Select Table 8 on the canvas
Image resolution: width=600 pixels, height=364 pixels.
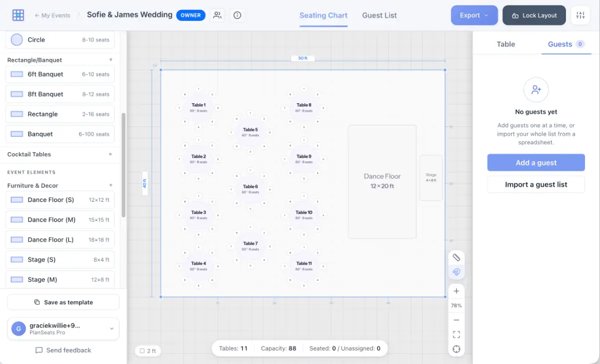(x=304, y=108)
